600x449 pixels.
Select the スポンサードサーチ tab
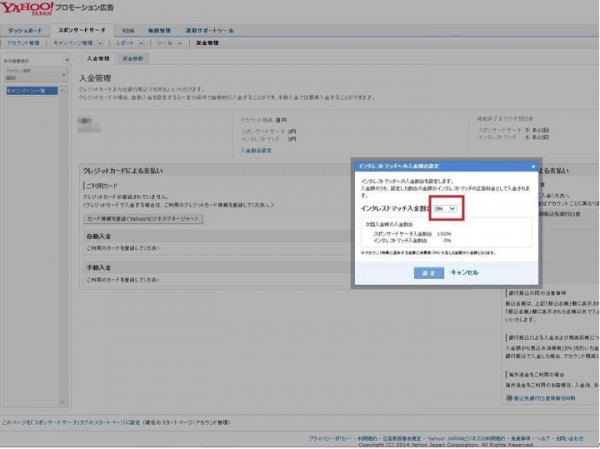tap(82, 30)
